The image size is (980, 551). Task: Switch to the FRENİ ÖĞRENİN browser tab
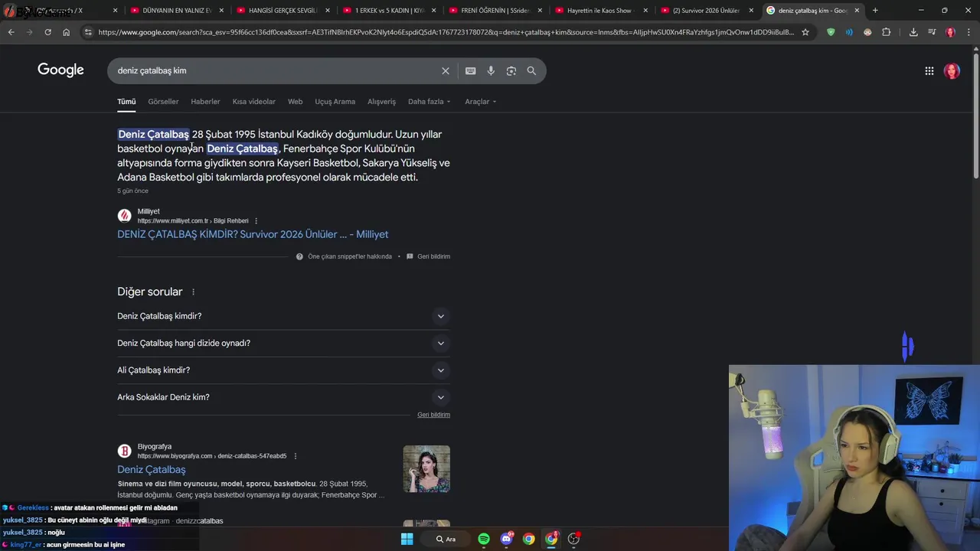click(x=495, y=11)
